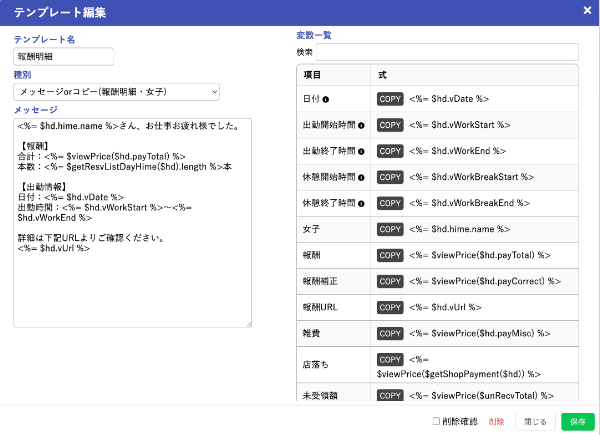Copy the 女子 name variable

click(x=390, y=229)
